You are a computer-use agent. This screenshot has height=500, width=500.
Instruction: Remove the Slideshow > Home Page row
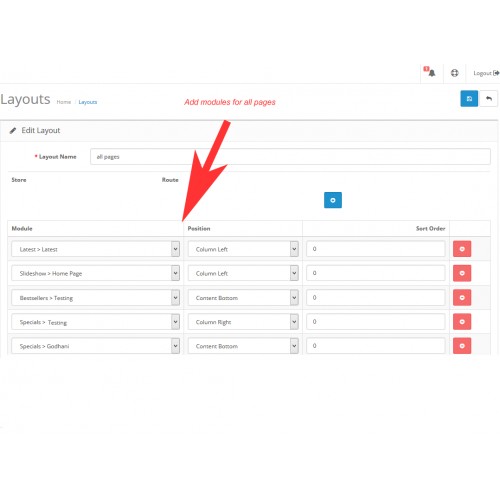(462, 273)
